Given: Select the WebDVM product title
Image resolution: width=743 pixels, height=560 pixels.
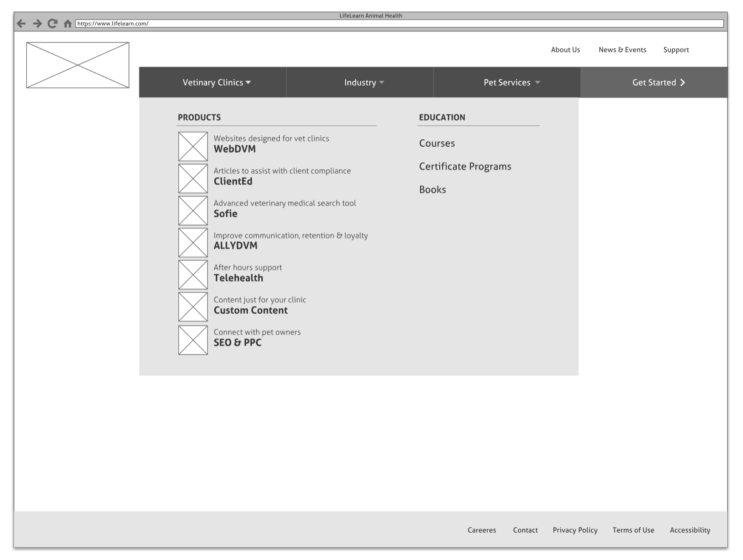Looking at the screenshot, I should (235, 149).
